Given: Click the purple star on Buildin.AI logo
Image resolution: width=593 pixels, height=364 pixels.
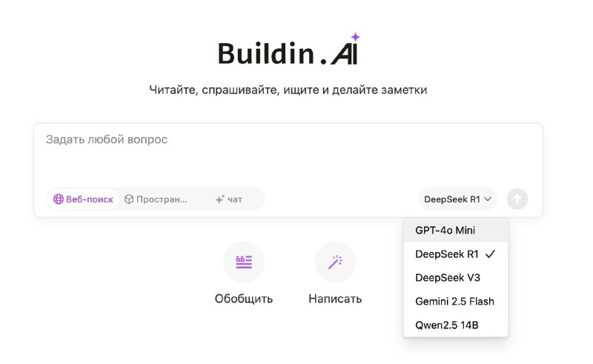Looking at the screenshot, I should click(355, 37).
